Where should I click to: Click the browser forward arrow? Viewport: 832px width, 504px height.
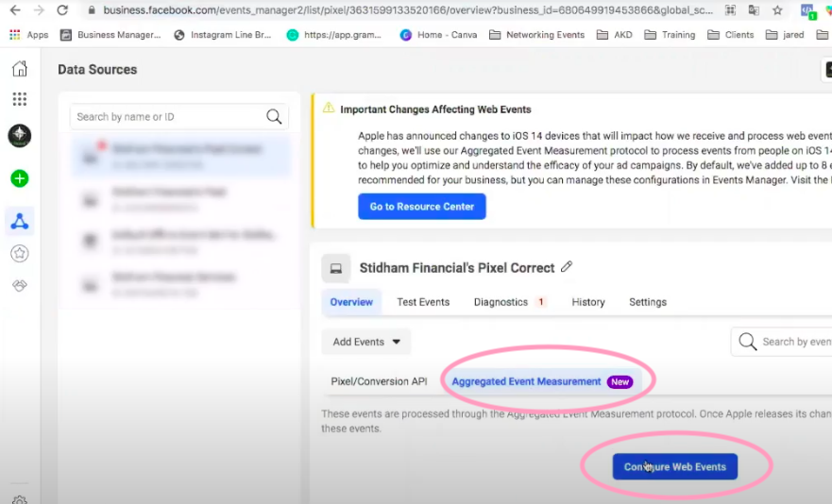[39, 10]
